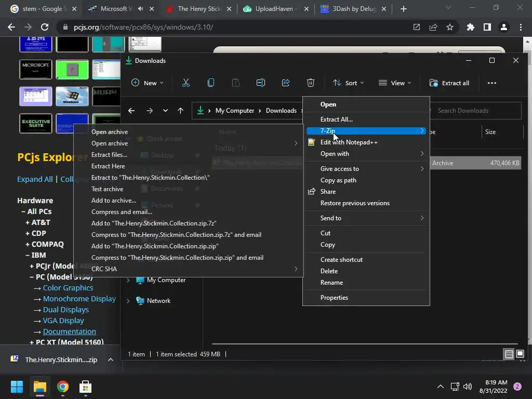Switch to details view icon in status bar

coord(509,354)
